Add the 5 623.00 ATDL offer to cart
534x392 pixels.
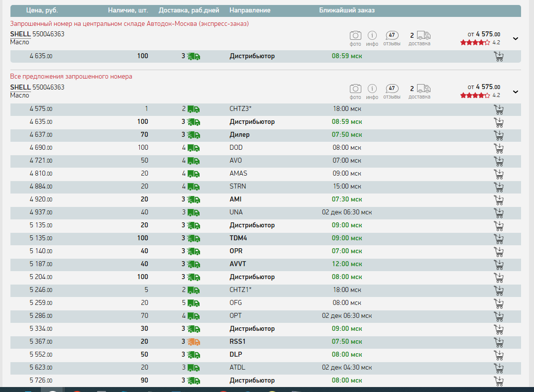(x=499, y=368)
